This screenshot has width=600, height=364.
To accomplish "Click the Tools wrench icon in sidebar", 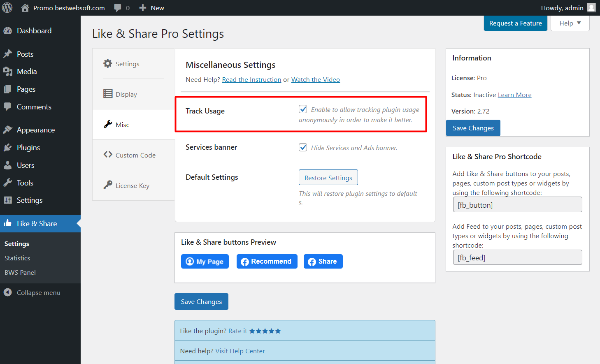I will pyautogui.click(x=7, y=183).
